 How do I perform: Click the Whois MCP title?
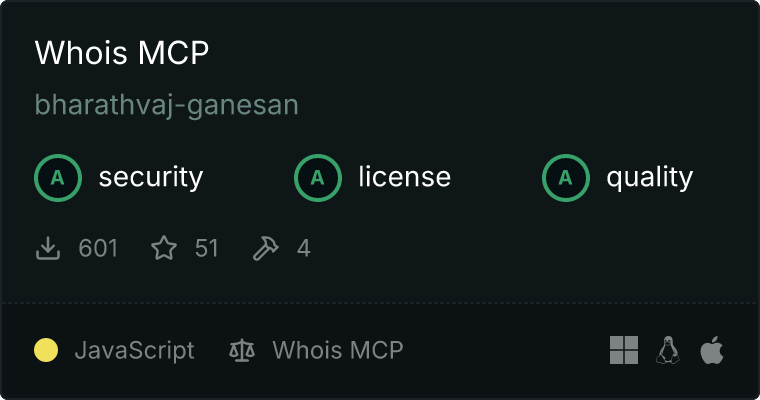[x=122, y=52]
